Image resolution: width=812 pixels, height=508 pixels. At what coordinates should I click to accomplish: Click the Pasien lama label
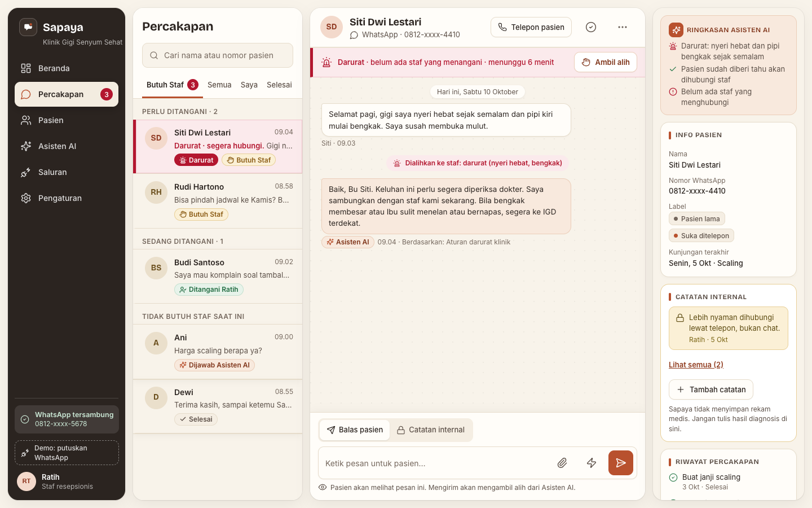(697, 219)
